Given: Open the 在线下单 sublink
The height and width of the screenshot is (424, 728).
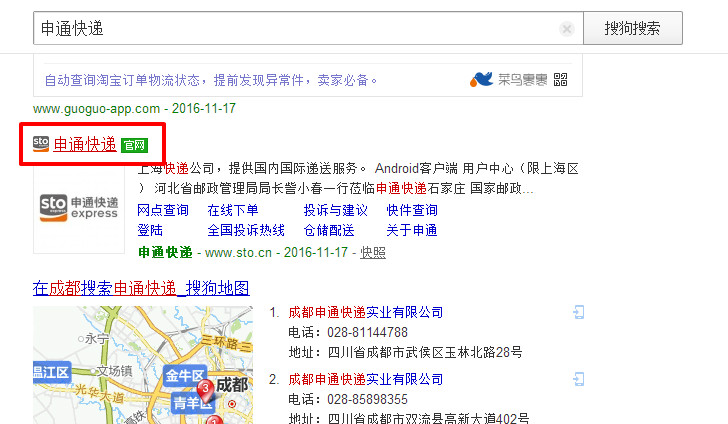Looking at the screenshot, I should pyautogui.click(x=233, y=210).
